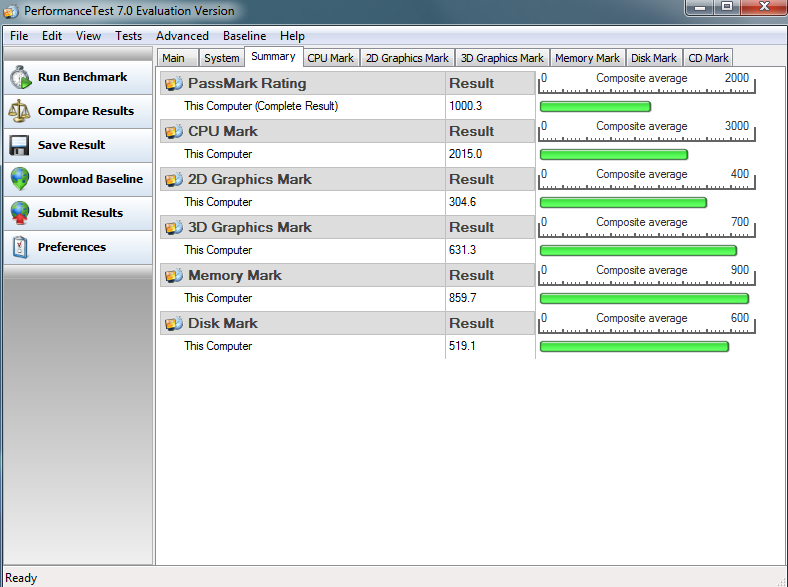788x587 pixels.
Task: Open the Help menu
Action: coord(292,36)
